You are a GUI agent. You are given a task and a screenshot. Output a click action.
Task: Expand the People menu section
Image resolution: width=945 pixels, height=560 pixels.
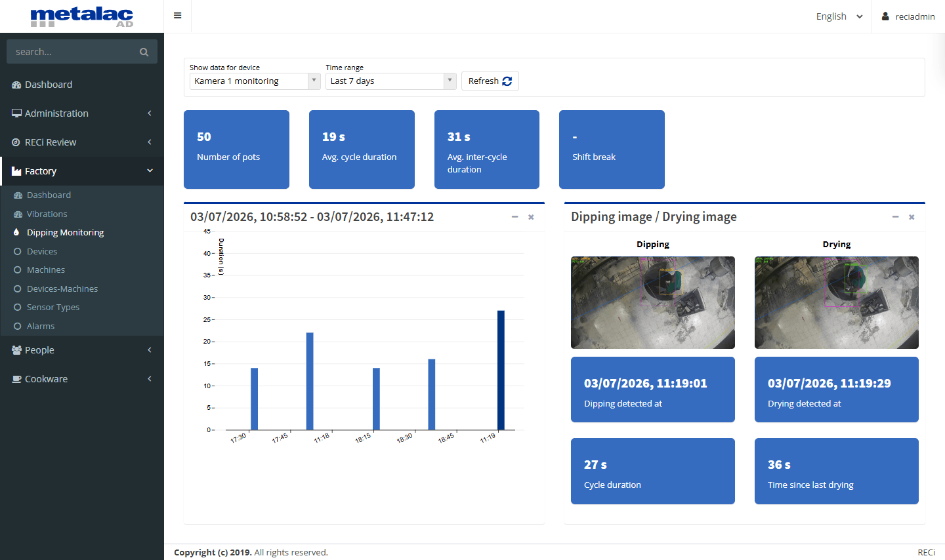pyautogui.click(x=82, y=350)
